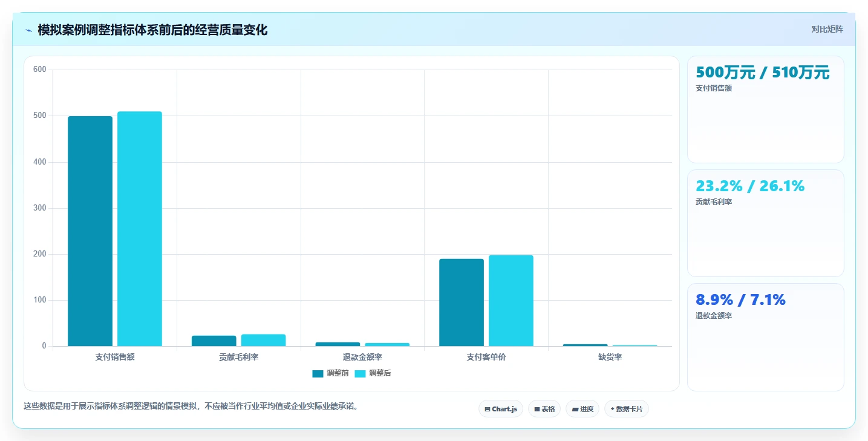The image size is (868, 441).
Task: Select the 数据卡片 pill button
Action: point(627,409)
